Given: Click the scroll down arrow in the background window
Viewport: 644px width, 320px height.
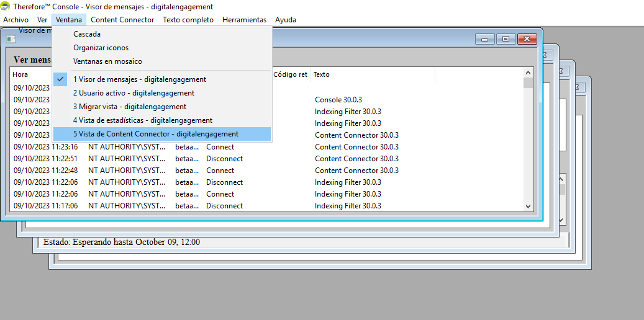Looking at the screenshot, I should [x=561, y=220].
